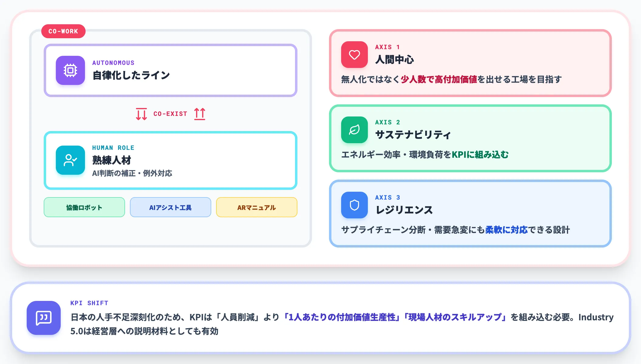Click the AUTONOMOUS label

pyautogui.click(x=113, y=63)
